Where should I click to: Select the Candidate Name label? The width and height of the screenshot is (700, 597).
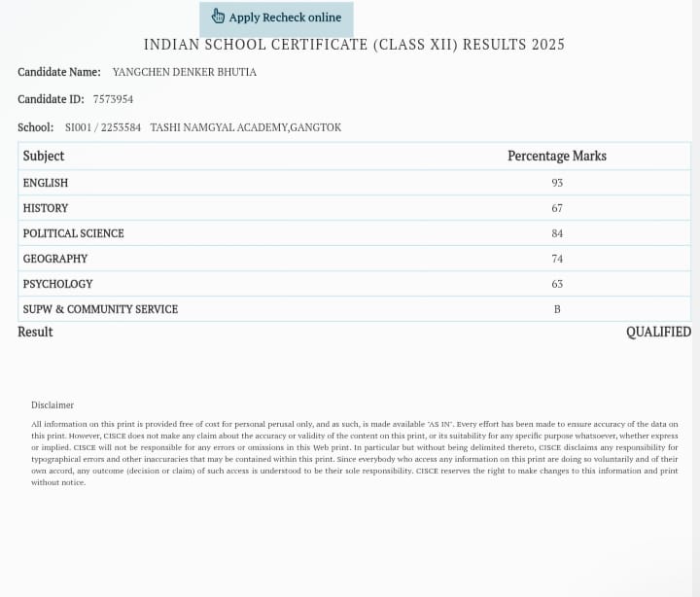[59, 72]
